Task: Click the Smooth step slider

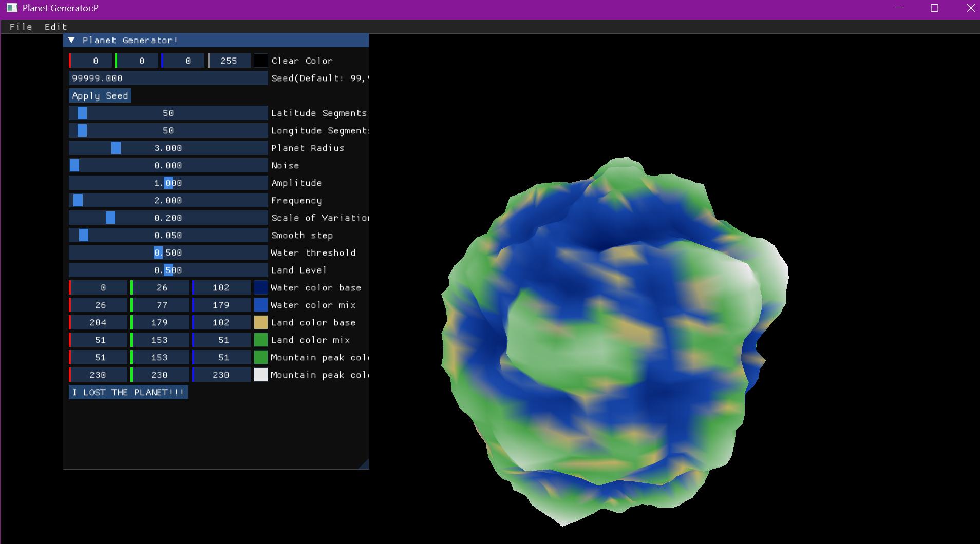Action: 168,236
